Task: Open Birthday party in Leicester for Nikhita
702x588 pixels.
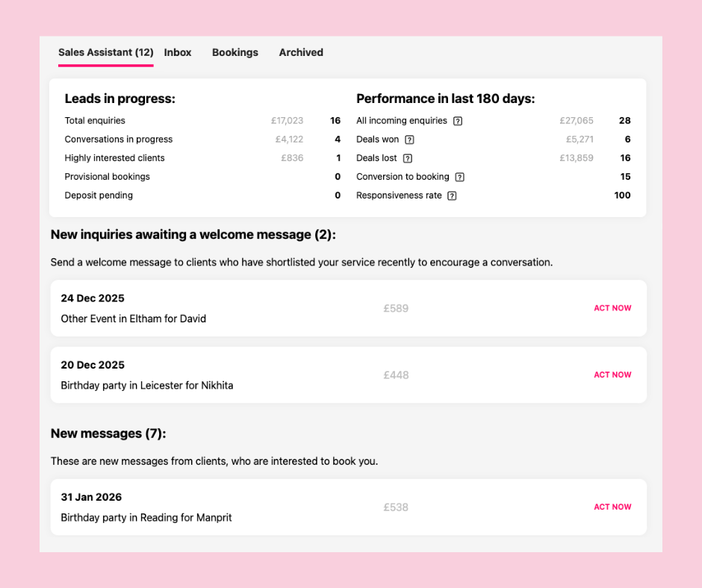Action: tap(147, 386)
